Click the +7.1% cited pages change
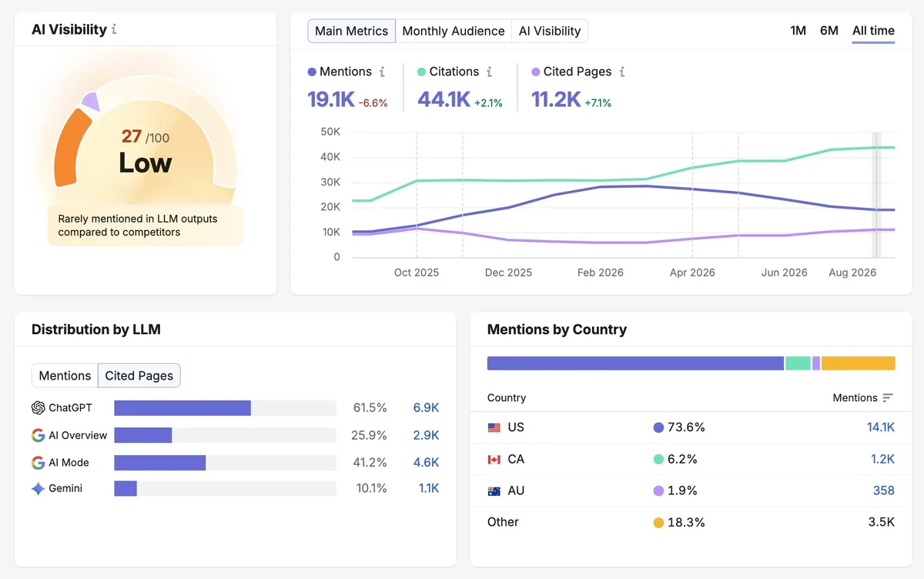 (598, 102)
